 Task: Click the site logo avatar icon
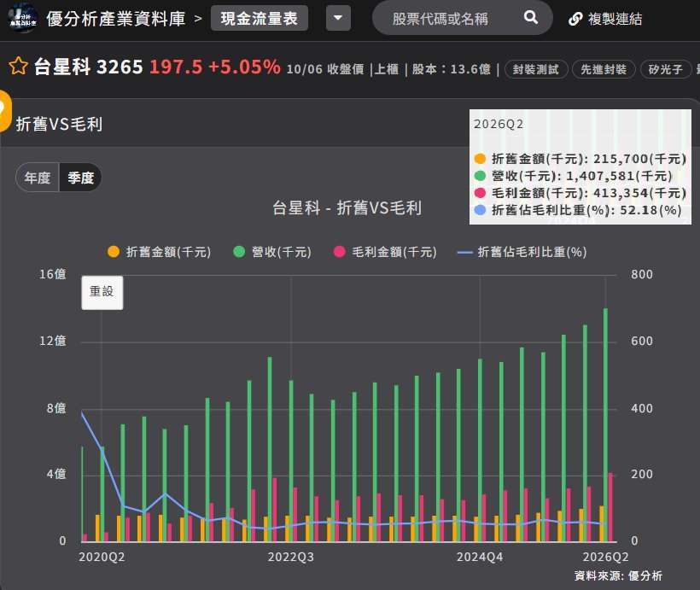23,18
